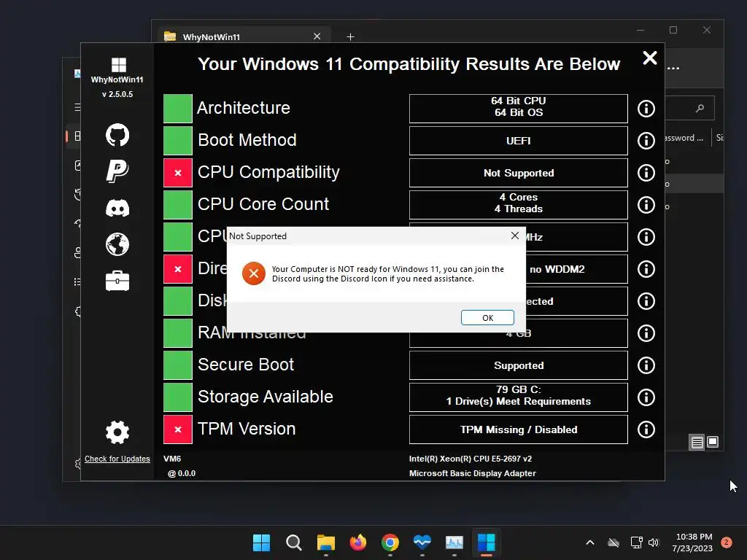Close the Not Supported dialog

tap(514, 236)
